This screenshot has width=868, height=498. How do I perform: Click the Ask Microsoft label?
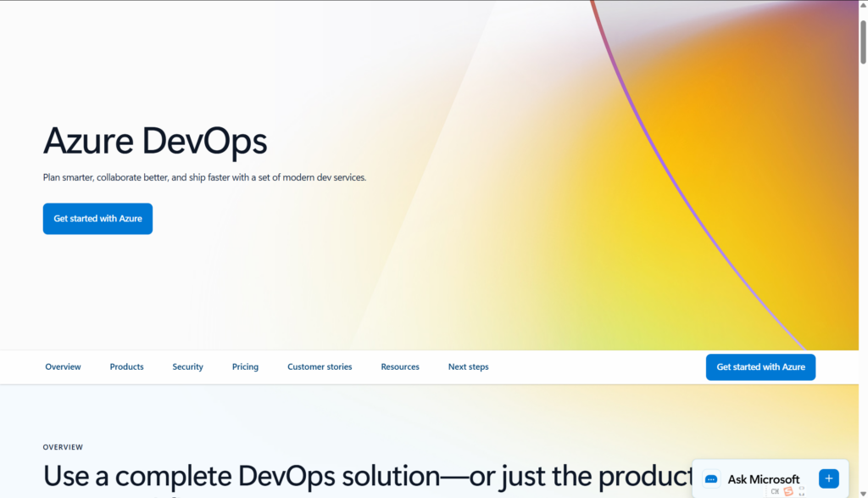coord(764,479)
